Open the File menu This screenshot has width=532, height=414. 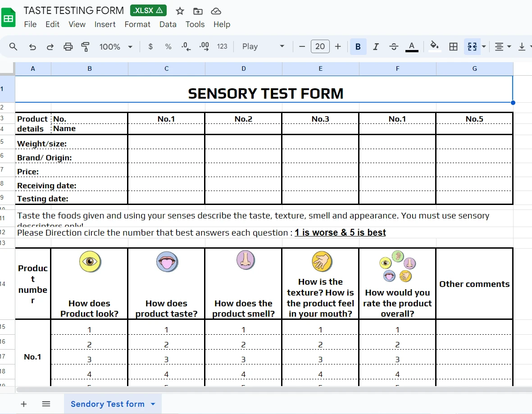(30, 24)
